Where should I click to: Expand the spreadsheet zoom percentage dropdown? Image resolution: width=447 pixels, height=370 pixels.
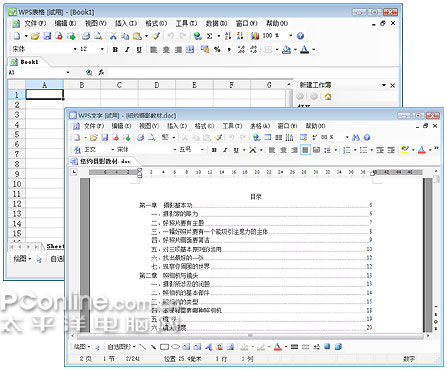pos(291,36)
